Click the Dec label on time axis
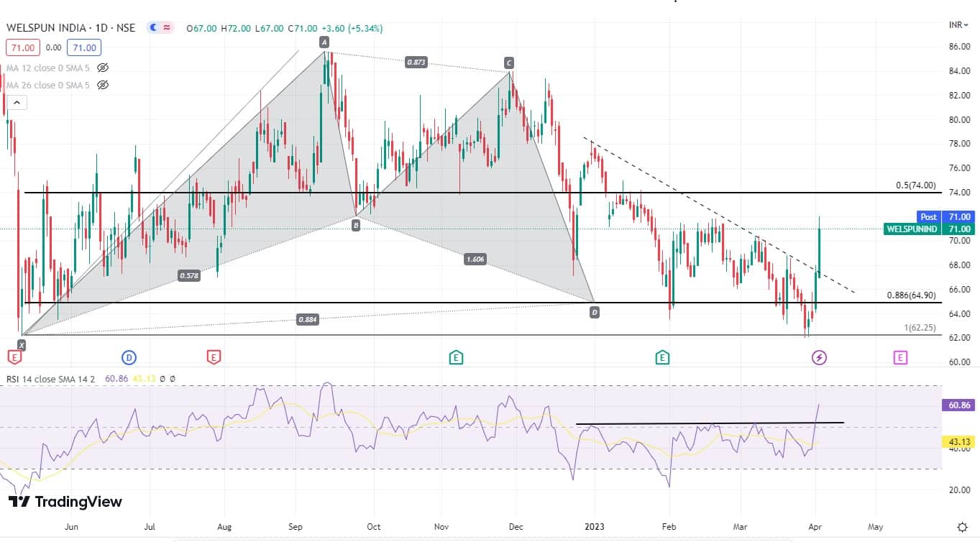 (x=515, y=526)
